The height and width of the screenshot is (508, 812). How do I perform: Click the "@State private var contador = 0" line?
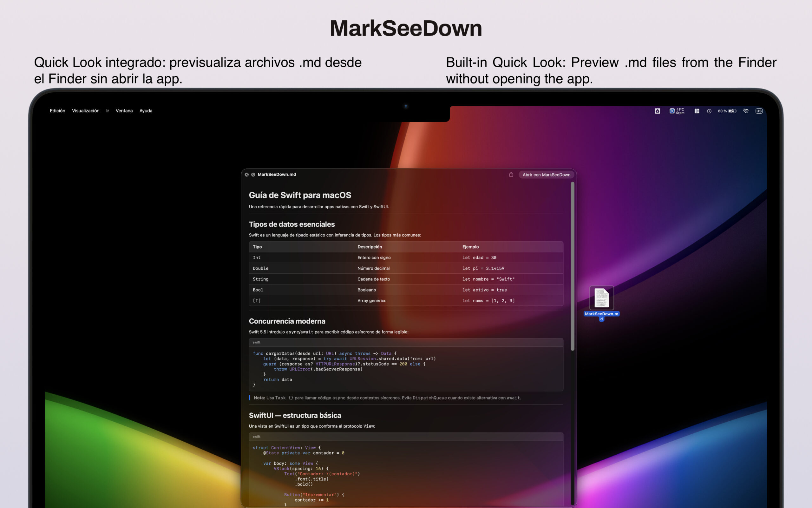[x=304, y=453]
